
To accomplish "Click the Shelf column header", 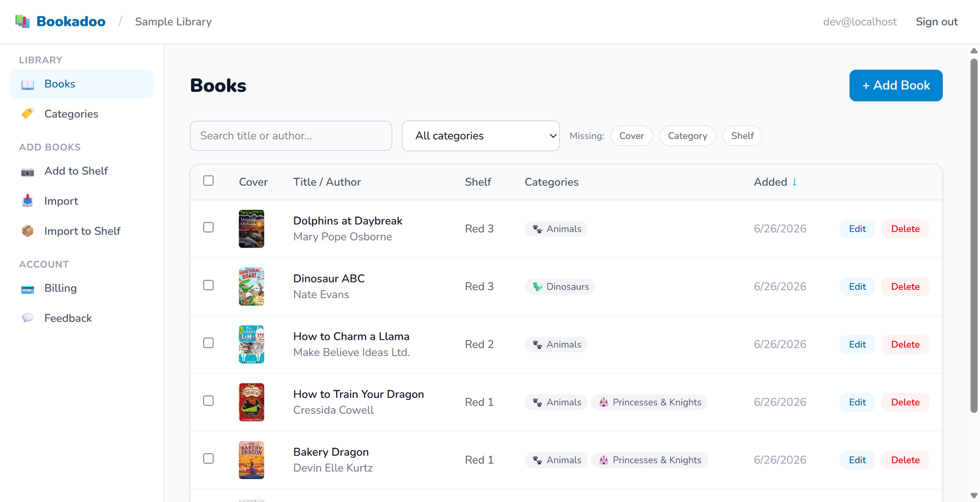I will point(478,182).
